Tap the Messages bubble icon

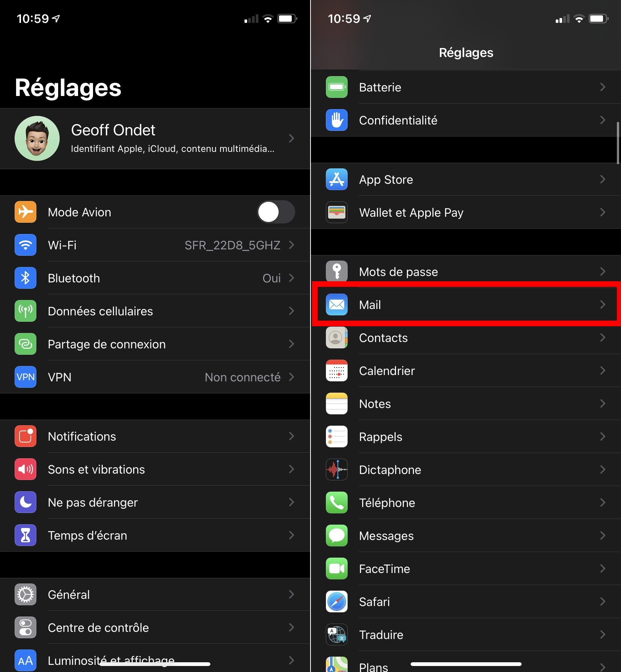pyautogui.click(x=337, y=535)
